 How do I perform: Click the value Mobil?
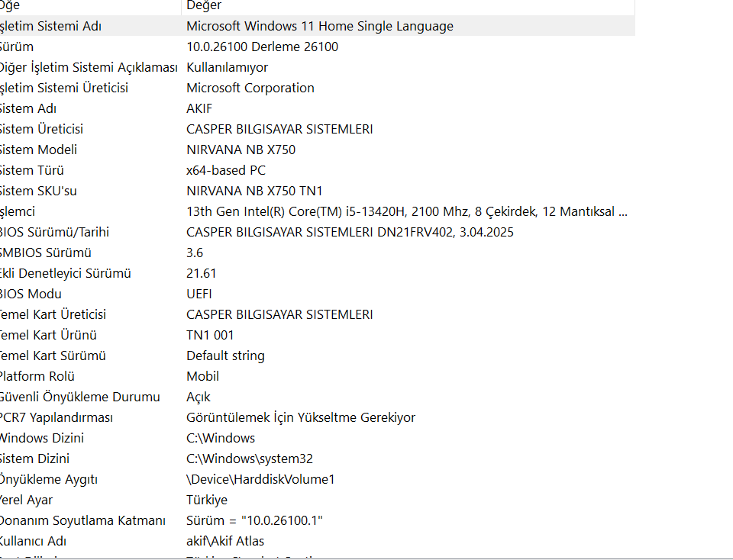[x=202, y=376]
